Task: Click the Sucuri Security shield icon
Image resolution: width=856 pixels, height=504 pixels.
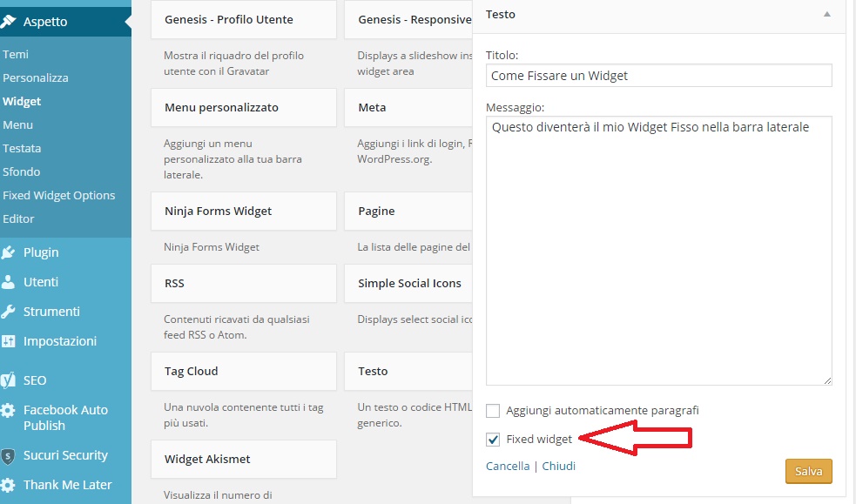Action: pos(8,456)
